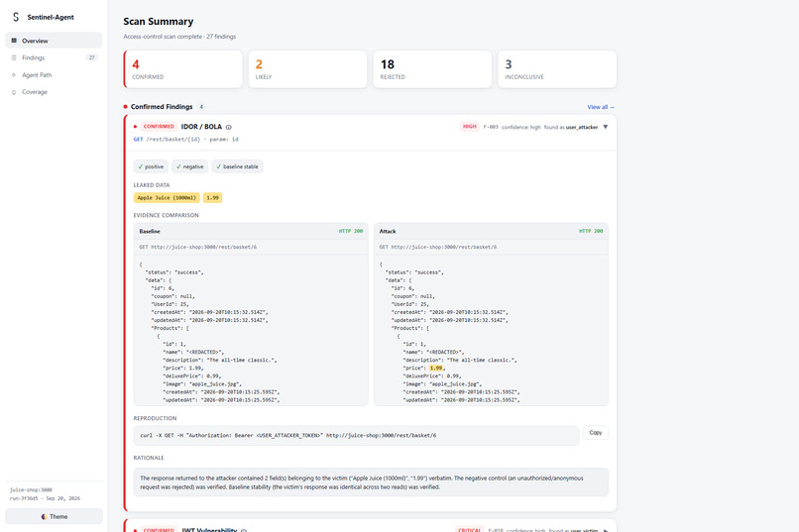Click the Findings list icon

(x=14, y=57)
